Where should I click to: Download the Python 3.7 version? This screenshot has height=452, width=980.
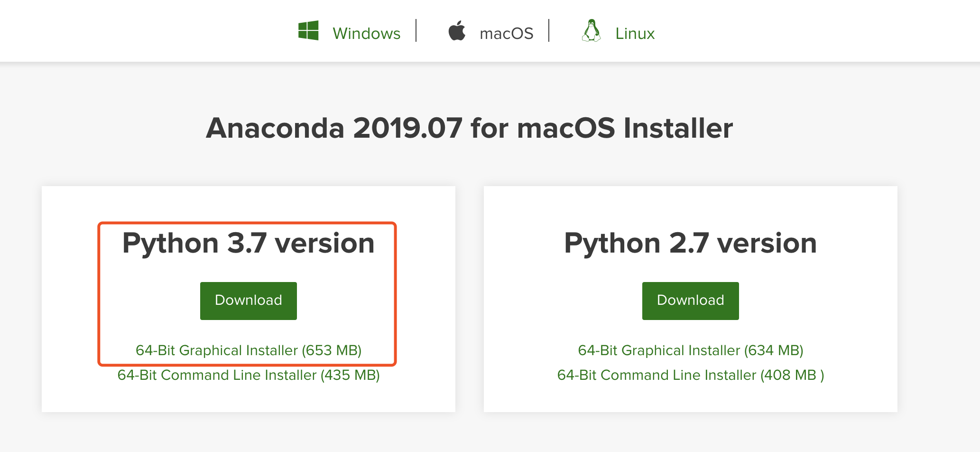[x=248, y=301]
